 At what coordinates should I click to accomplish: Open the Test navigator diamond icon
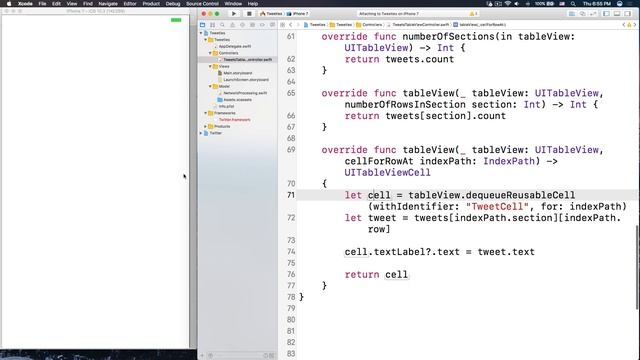point(242,25)
